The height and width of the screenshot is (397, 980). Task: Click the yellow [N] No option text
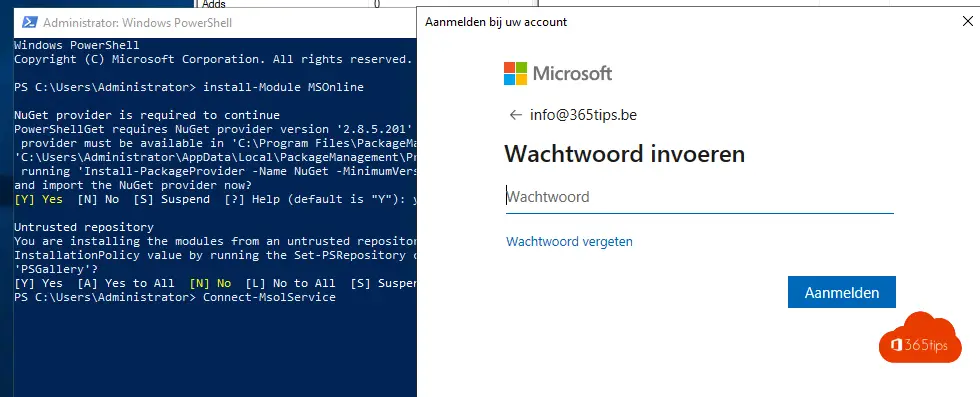pyautogui.click(x=210, y=283)
